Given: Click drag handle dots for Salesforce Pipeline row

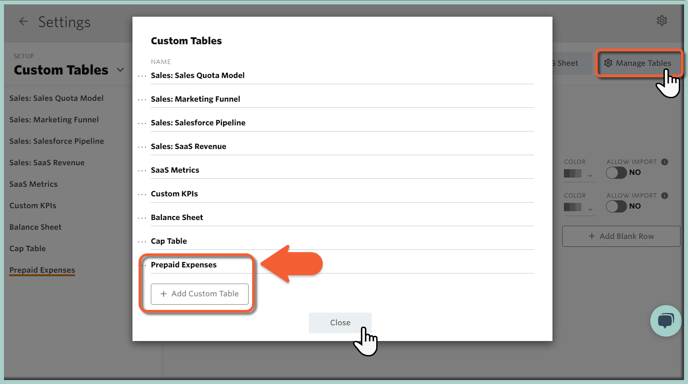Looking at the screenshot, I should click(x=142, y=123).
